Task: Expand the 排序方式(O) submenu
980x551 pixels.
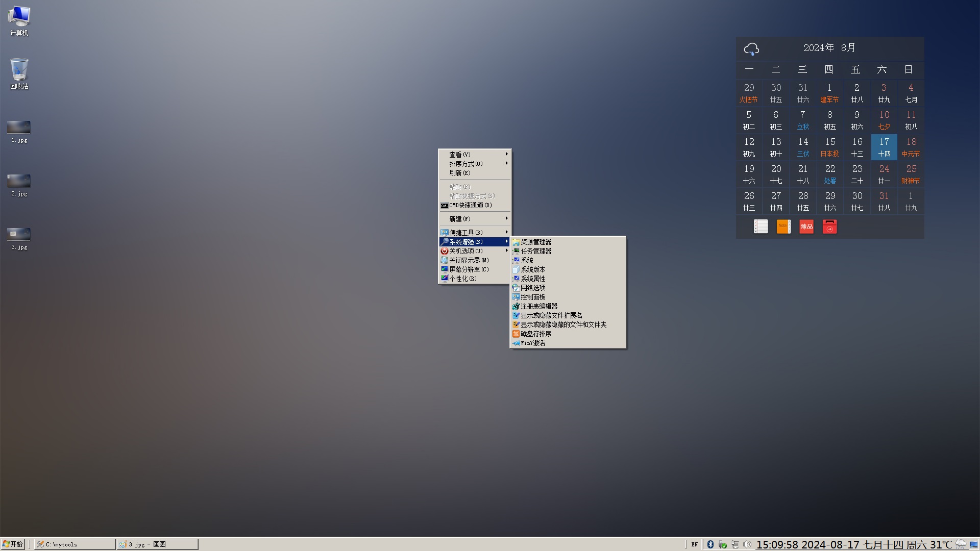Action: 475,164
